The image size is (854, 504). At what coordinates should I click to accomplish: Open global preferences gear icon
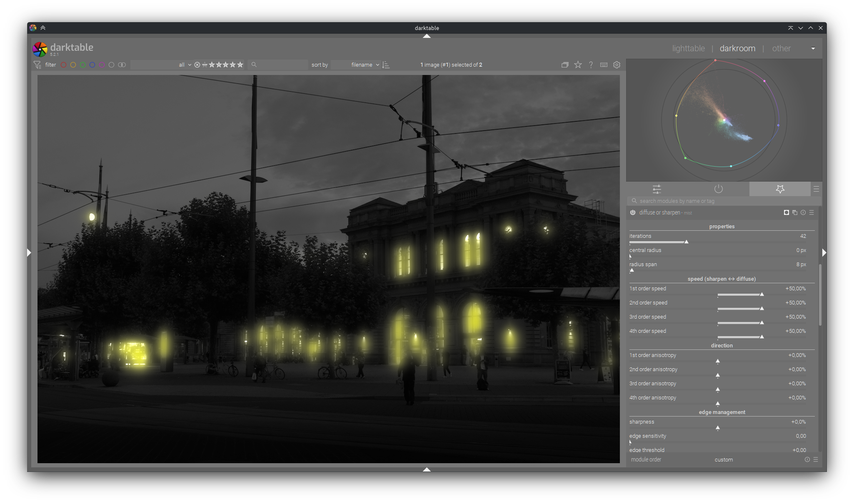pos(617,65)
